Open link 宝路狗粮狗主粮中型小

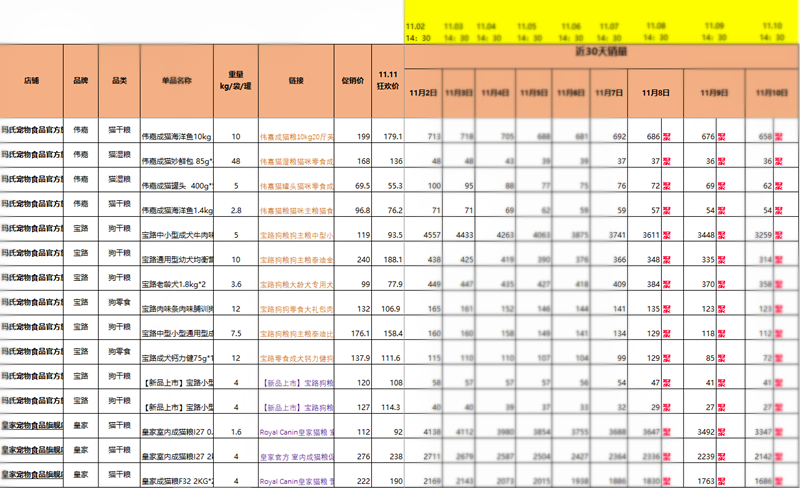(296, 235)
